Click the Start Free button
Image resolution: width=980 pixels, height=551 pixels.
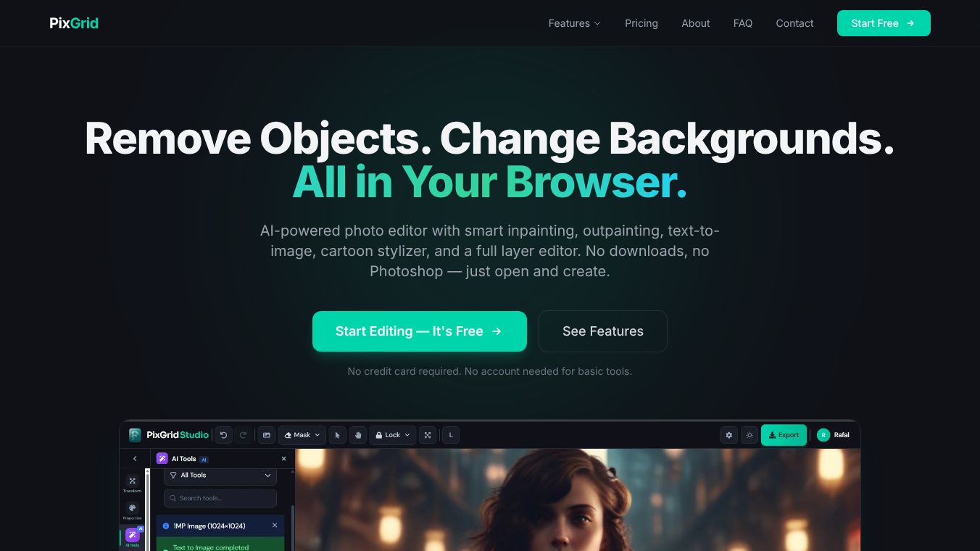pyautogui.click(x=884, y=23)
